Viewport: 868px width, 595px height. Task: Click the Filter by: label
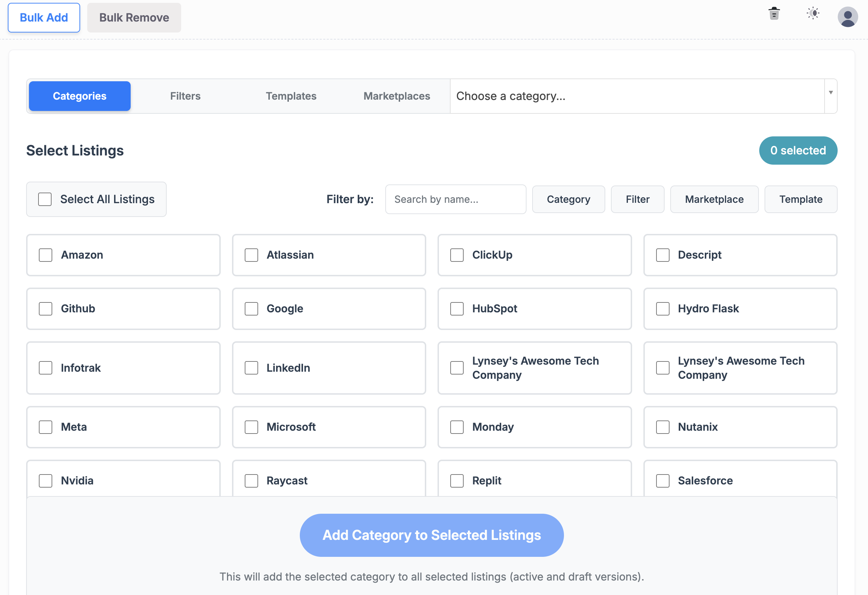(x=350, y=199)
